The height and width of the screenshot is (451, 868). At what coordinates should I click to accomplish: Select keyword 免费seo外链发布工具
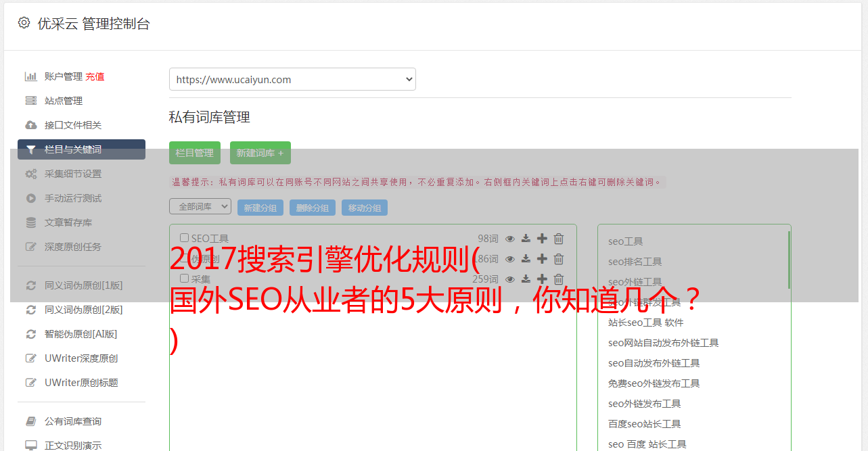click(x=654, y=383)
